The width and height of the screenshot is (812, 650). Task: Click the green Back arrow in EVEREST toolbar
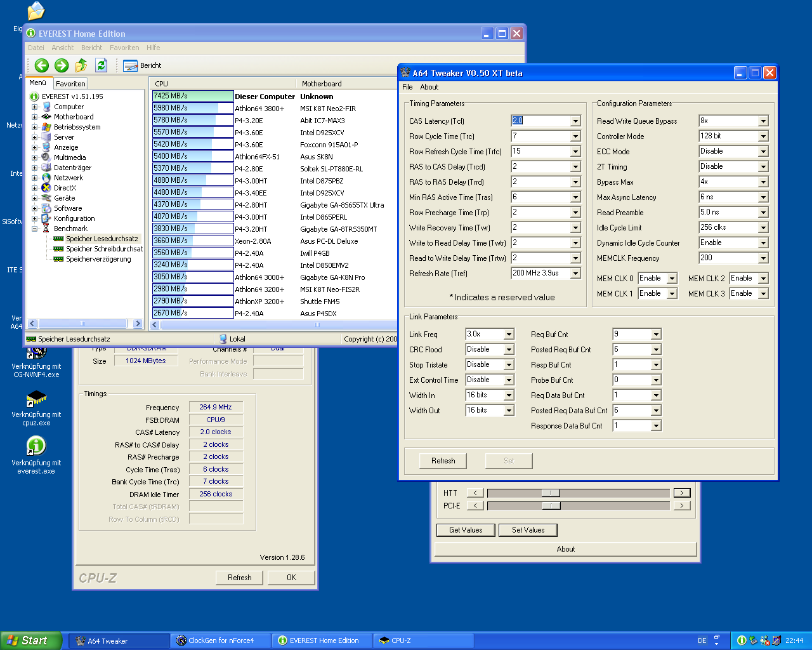coord(42,65)
